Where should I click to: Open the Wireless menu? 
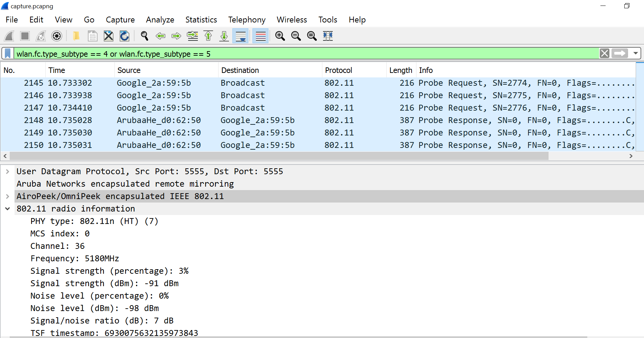click(x=292, y=20)
